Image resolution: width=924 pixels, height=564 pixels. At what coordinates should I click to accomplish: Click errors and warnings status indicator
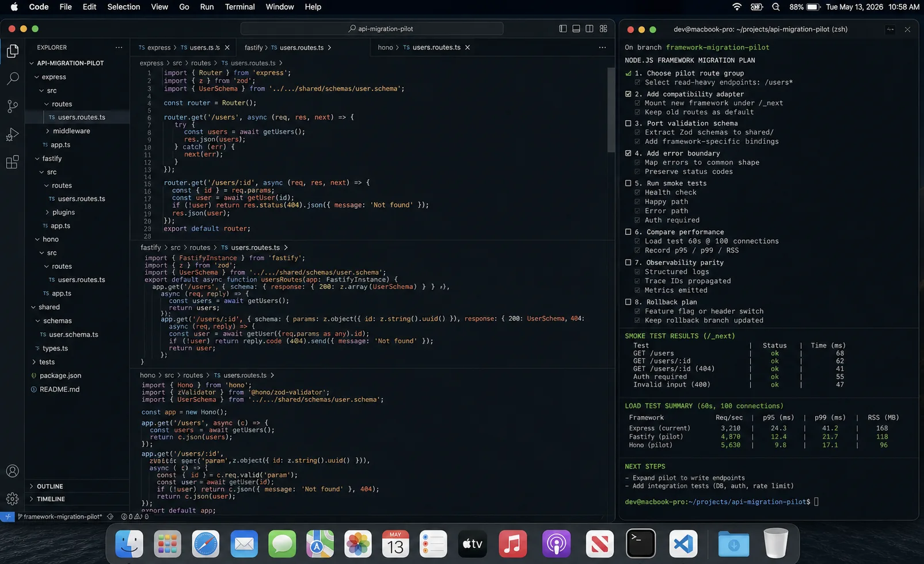coord(135,517)
